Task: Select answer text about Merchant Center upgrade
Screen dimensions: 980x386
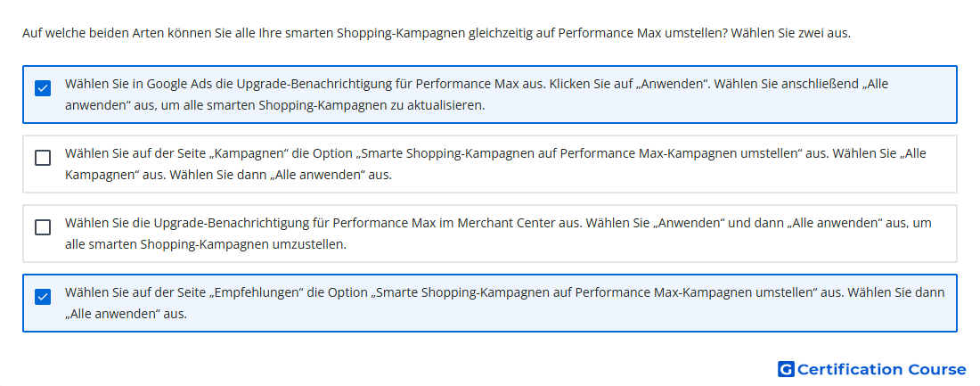Action: click(x=498, y=234)
